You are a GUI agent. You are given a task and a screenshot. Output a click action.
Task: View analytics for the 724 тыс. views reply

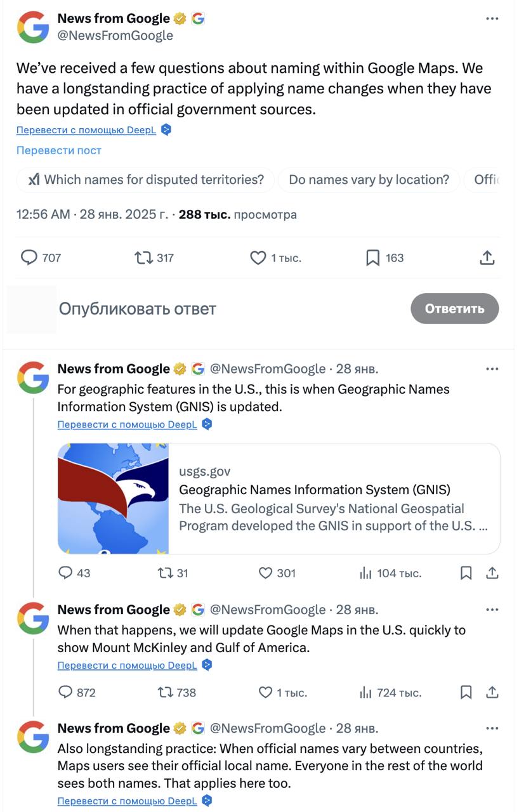(x=366, y=693)
